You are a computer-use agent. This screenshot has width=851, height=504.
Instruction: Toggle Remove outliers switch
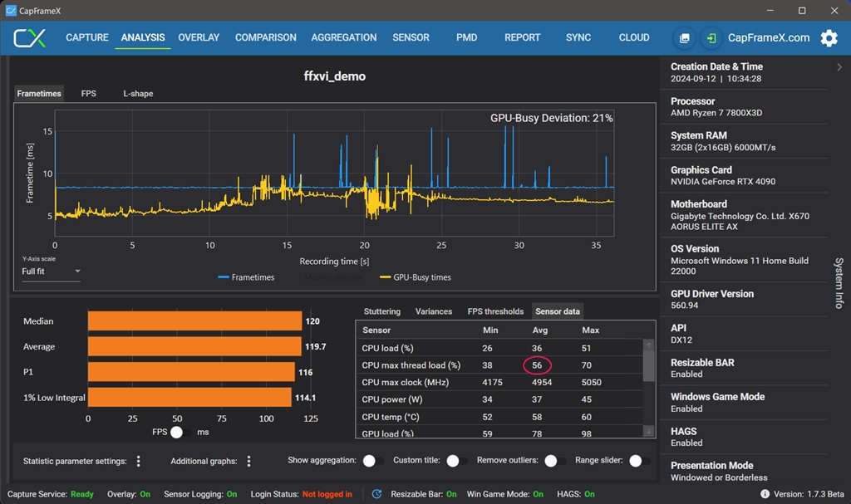tap(553, 461)
